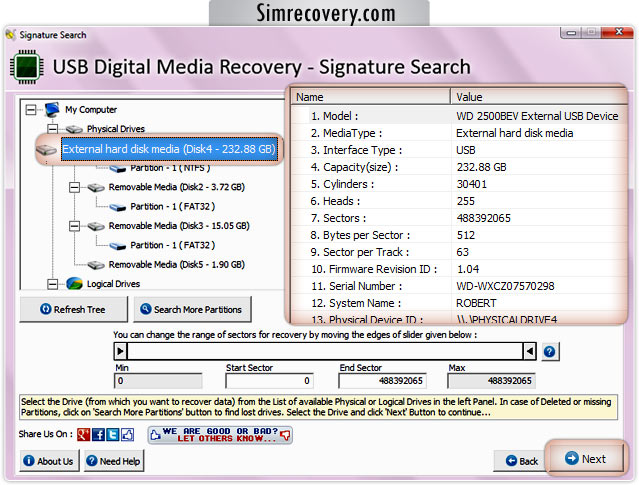Screen dimensions: 639x485
Task: Collapse Removable Media Disk3 node
Action: (74, 226)
